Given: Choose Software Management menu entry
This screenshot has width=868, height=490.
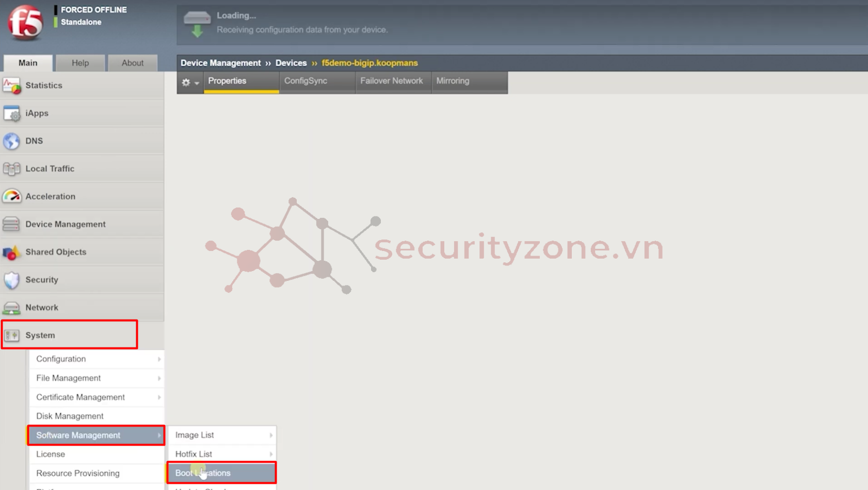Looking at the screenshot, I should click(97, 435).
